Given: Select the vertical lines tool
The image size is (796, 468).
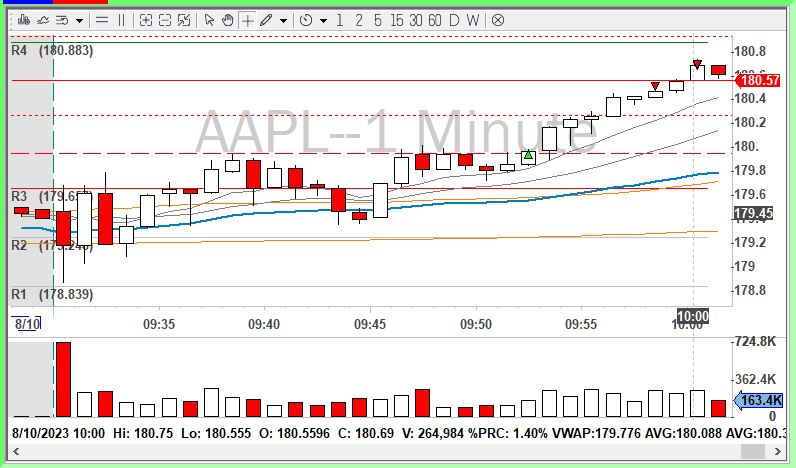Looking at the screenshot, I should (121, 20).
